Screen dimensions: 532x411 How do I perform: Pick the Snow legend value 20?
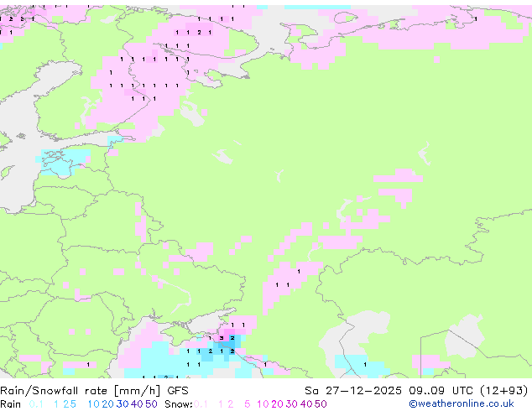[x=277, y=404]
